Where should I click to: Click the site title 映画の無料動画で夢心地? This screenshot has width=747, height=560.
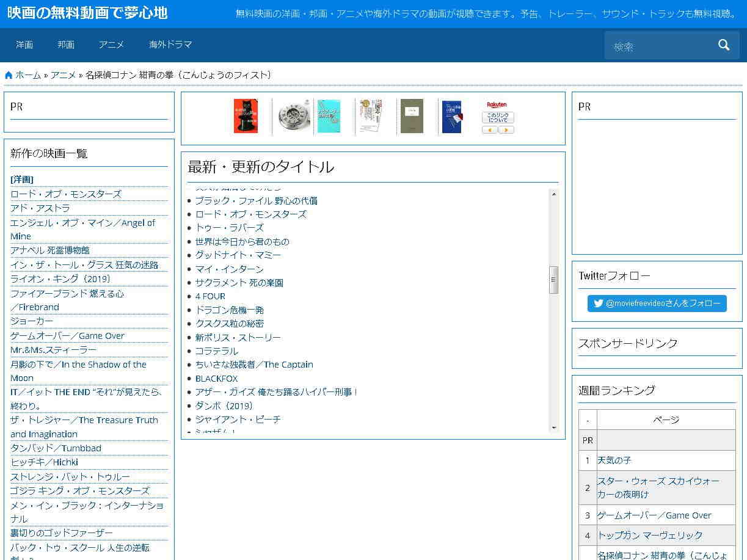[87, 13]
